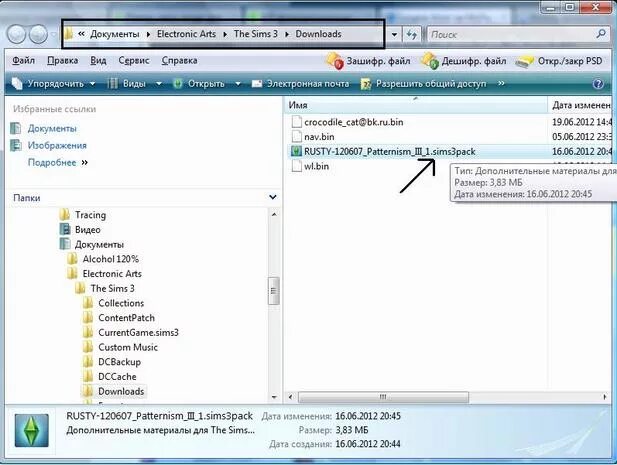Select the ContentPatch folder in tree
The image size is (617, 465).
pyautogui.click(x=126, y=318)
